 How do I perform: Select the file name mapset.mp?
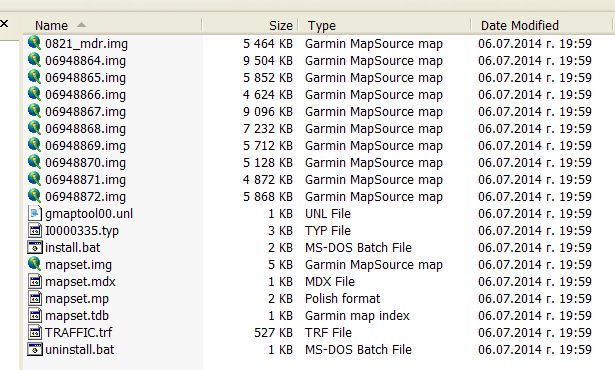(x=77, y=299)
